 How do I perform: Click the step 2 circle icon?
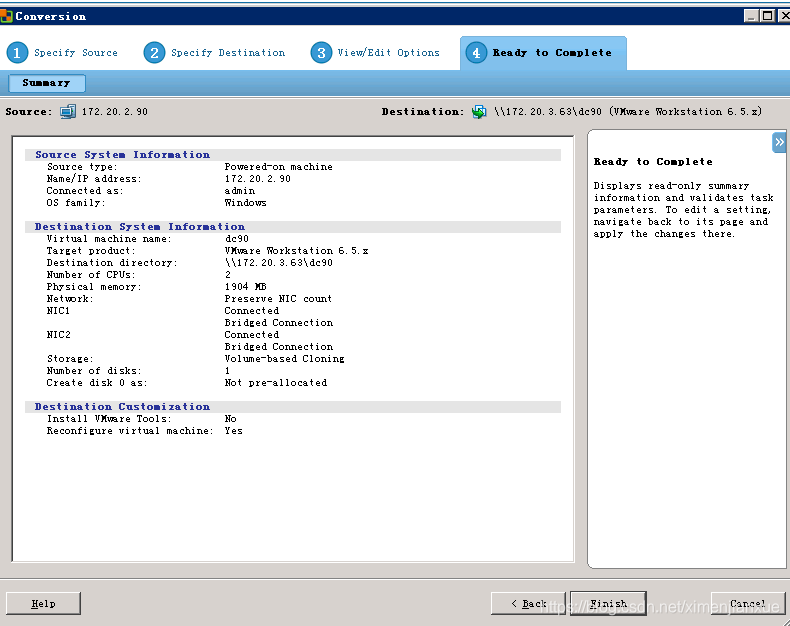(154, 52)
